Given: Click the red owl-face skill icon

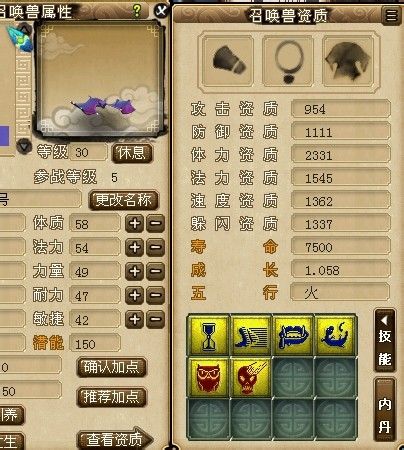Looking at the screenshot, I should 209,378.
